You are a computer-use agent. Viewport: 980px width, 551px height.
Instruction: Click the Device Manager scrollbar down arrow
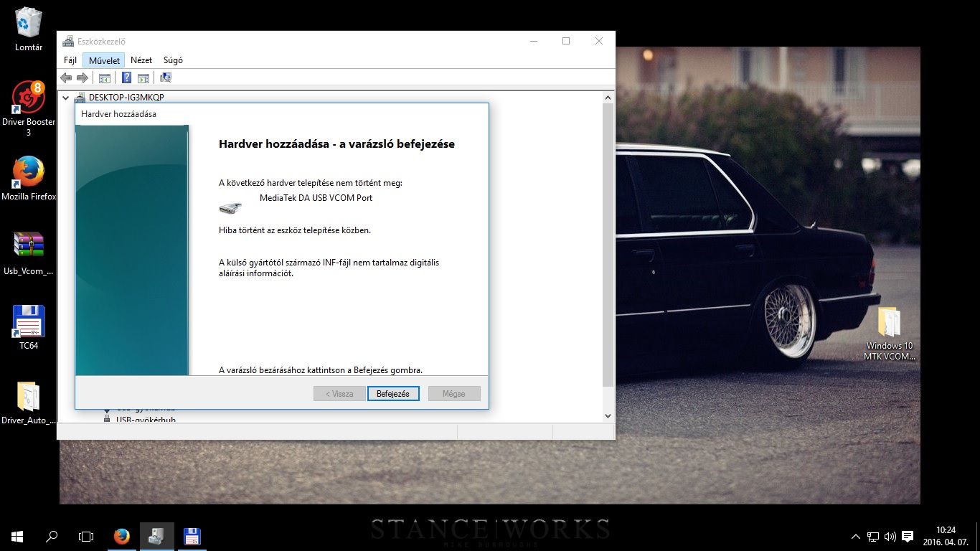[x=608, y=415]
